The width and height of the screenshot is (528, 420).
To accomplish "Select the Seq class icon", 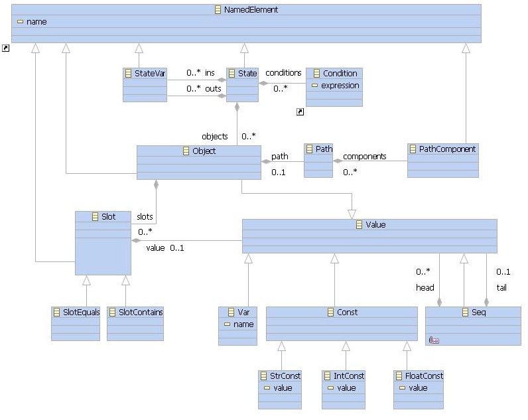I will pos(465,313).
